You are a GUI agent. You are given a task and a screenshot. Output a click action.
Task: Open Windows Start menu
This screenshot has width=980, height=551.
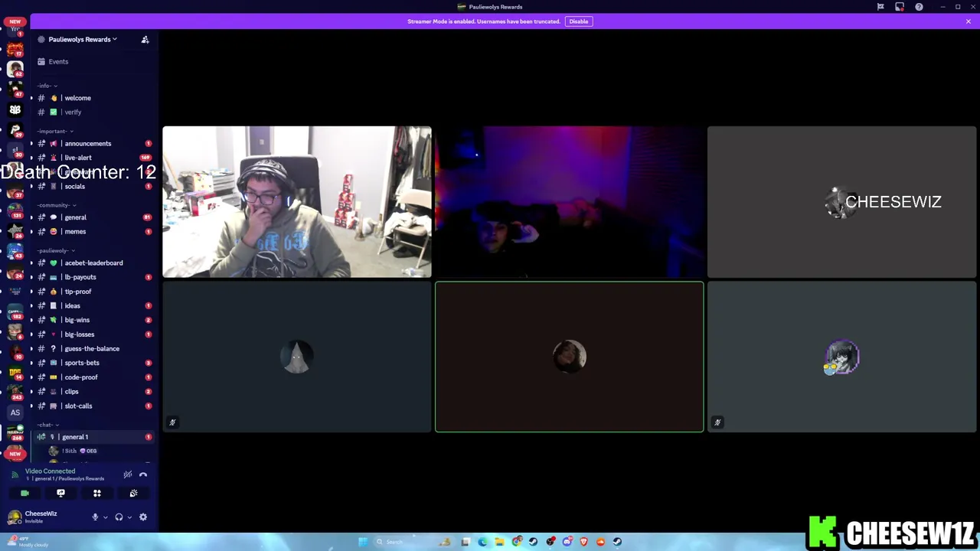pyautogui.click(x=363, y=542)
